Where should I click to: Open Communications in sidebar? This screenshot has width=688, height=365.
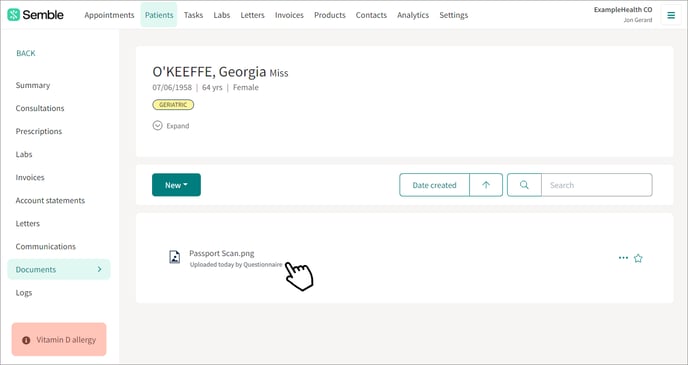[x=46, y=247]
